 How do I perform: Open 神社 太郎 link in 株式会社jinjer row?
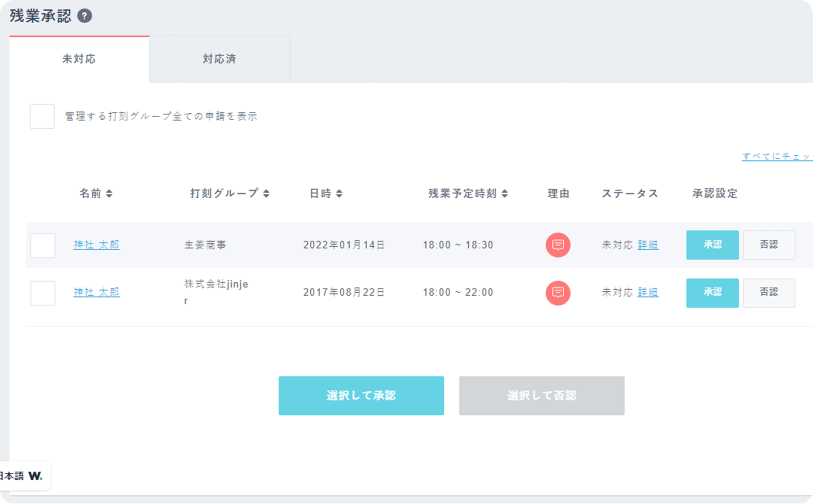coord(97,292)
